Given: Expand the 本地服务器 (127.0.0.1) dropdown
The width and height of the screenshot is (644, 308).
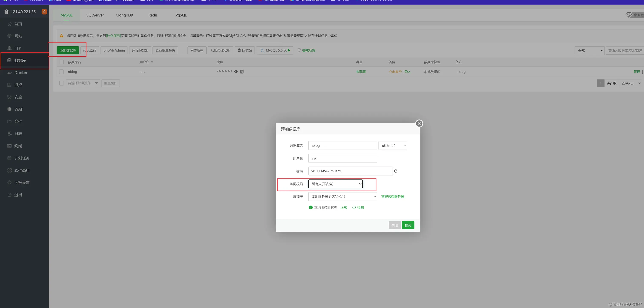Looking at the screenshot, I should click(x=342, y=197).
